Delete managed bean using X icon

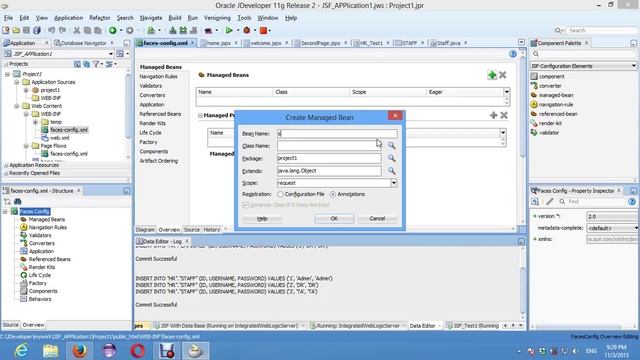click(503, 75)
